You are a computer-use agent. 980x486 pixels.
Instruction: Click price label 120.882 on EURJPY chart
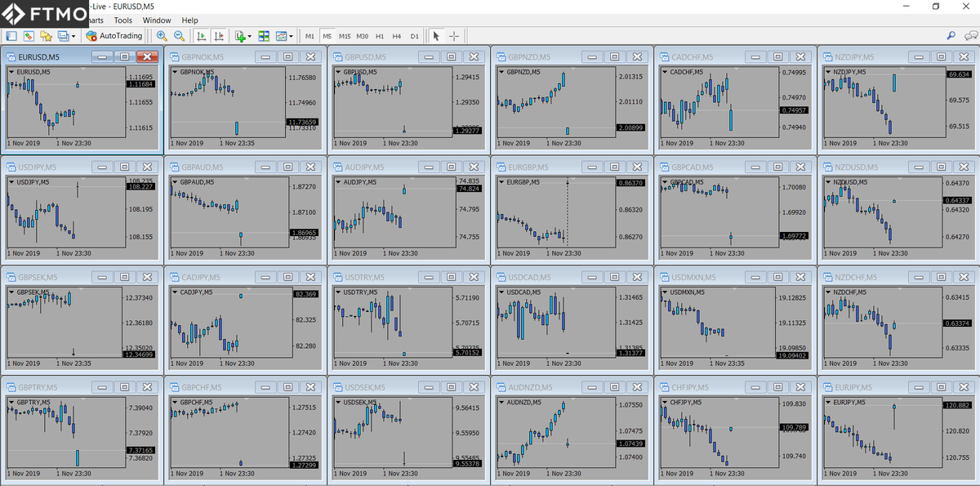pos(958,405)
